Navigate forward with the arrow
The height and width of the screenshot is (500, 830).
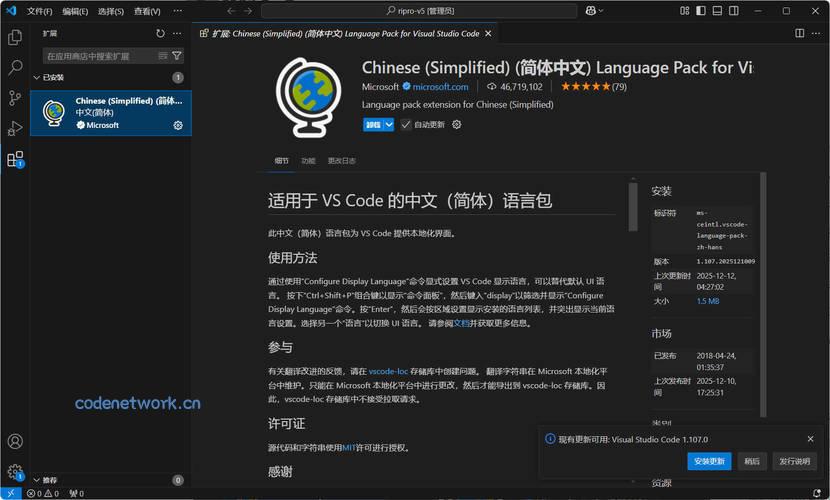click(248, 11)
